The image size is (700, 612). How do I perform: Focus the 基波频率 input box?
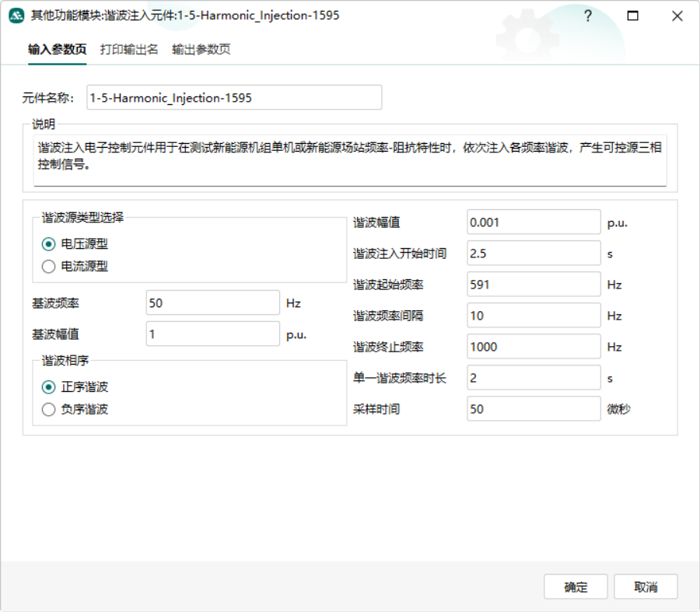212,303
